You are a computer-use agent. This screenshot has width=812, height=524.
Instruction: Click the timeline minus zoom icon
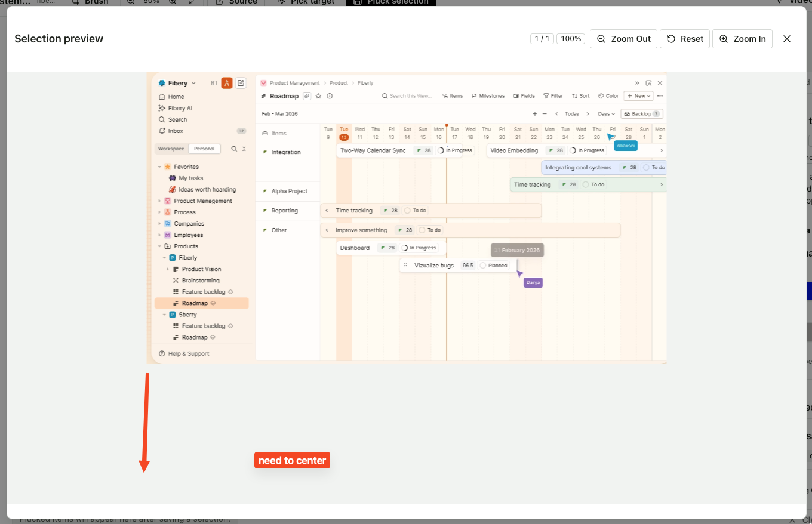(545, 113)
